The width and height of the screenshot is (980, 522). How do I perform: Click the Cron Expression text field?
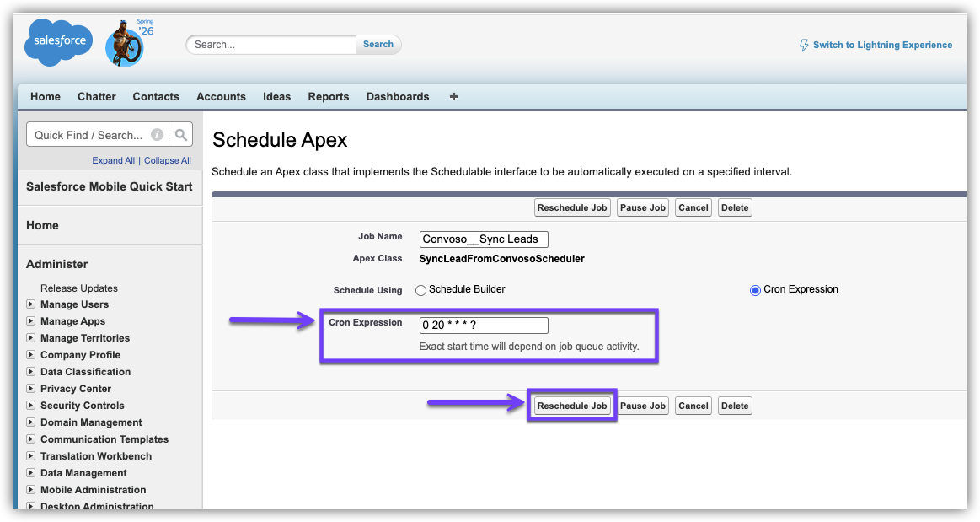point(484,326)
